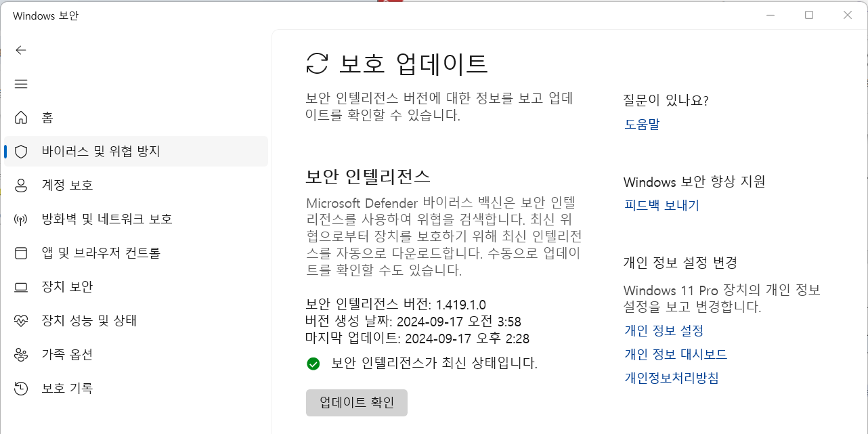Select 장치 보안
Screen dimensions: 868x434
coord(136,287)
